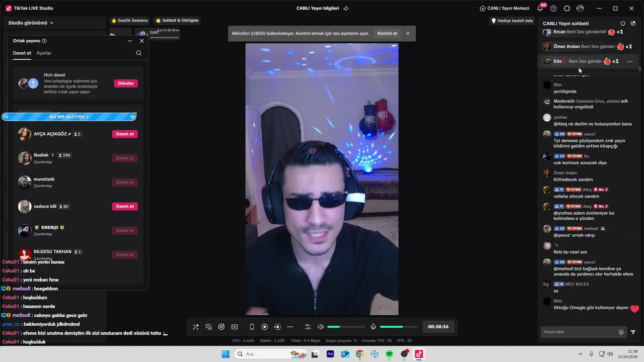Open Sohbet & Görüşme chip
Image resolution: width=644 pixels, height=362 pixels.
[177, 21]
